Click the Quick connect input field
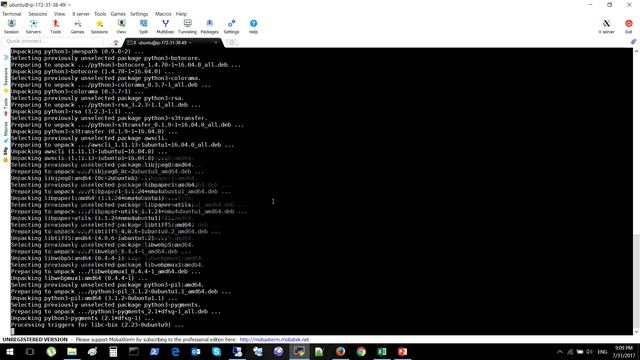The image size is (640, 360). 52,41
